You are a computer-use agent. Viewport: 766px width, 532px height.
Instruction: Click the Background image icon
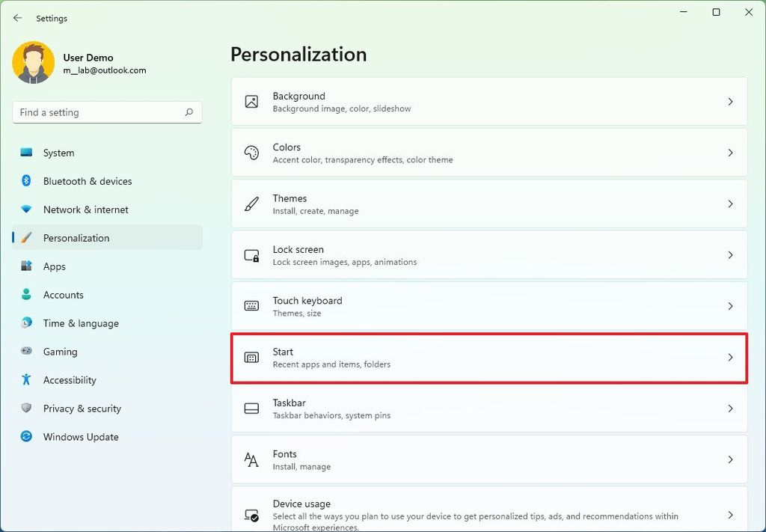coord(251,101)
